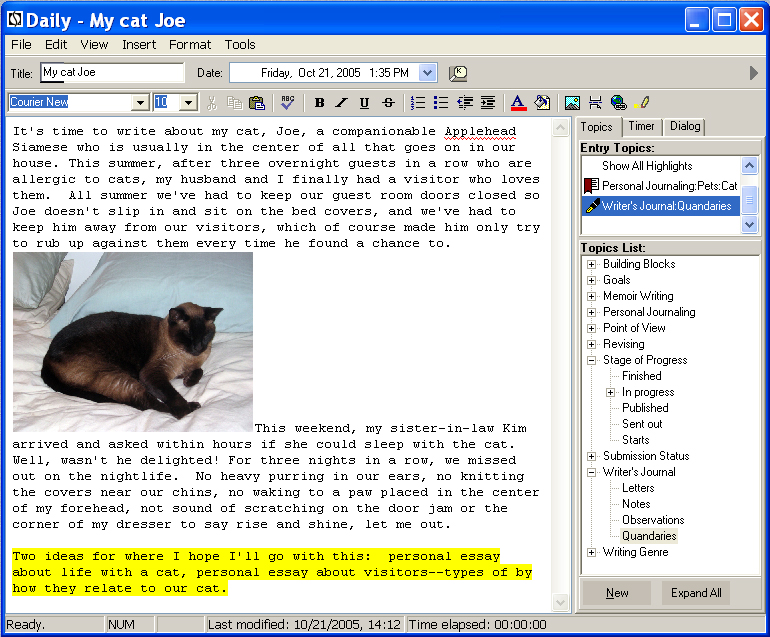Toggle italic formatting
The width and height of the screenshot is (770, 637).
(x=342, y=102)
